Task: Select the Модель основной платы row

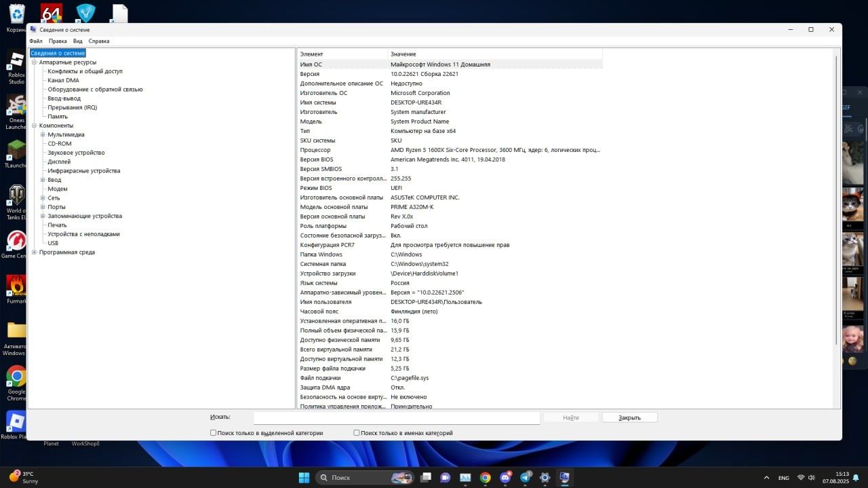Action: point(450,207)
